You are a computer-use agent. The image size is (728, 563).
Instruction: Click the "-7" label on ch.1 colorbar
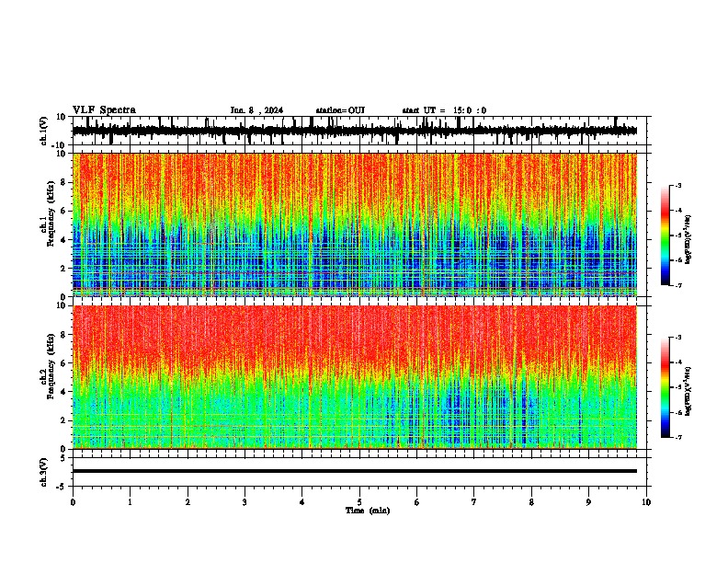(677, 285)
